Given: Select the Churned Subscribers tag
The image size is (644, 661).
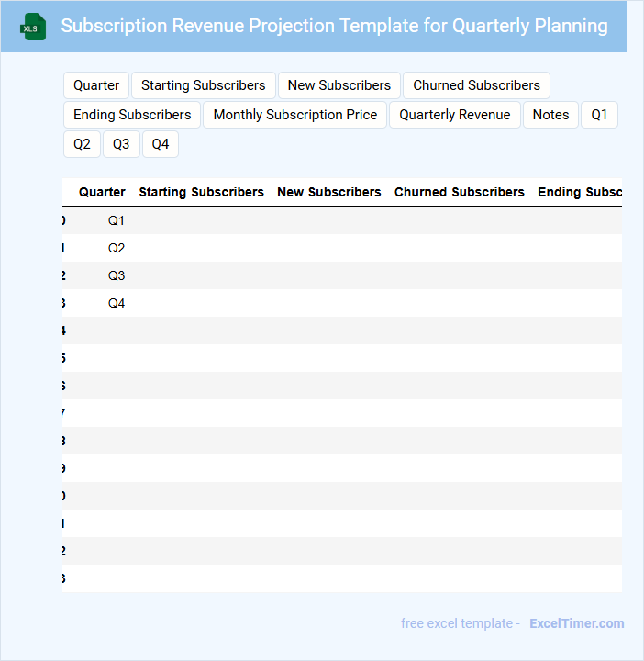Looking at the screenshot, I should [476, 85].
